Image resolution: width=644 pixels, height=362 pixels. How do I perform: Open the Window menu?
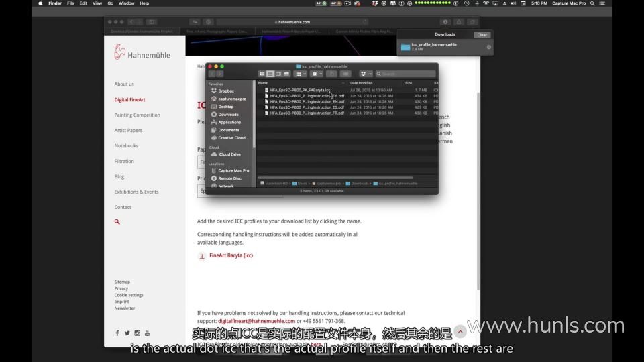127,3
